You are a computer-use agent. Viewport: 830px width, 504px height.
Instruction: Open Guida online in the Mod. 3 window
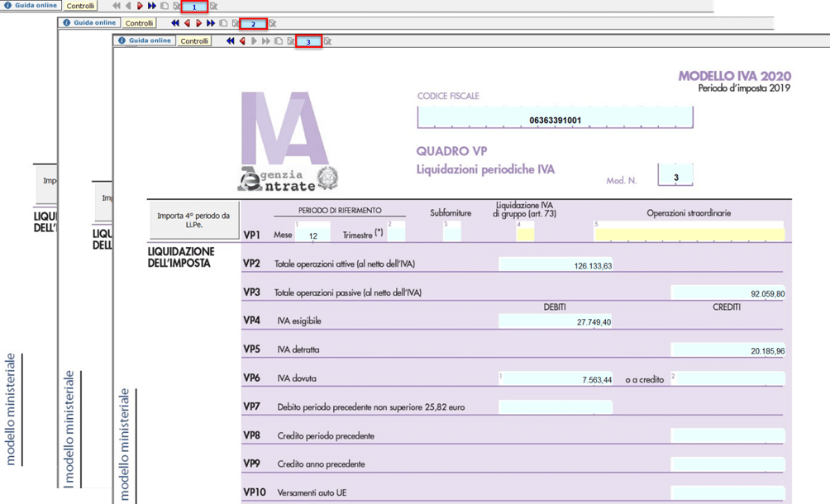(145, 40)
